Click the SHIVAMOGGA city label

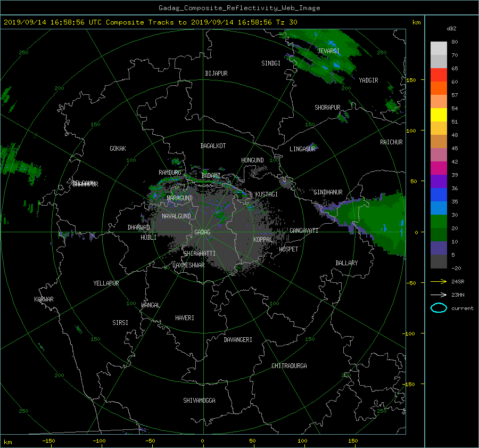pyautogui.click(x=199, y=401)
